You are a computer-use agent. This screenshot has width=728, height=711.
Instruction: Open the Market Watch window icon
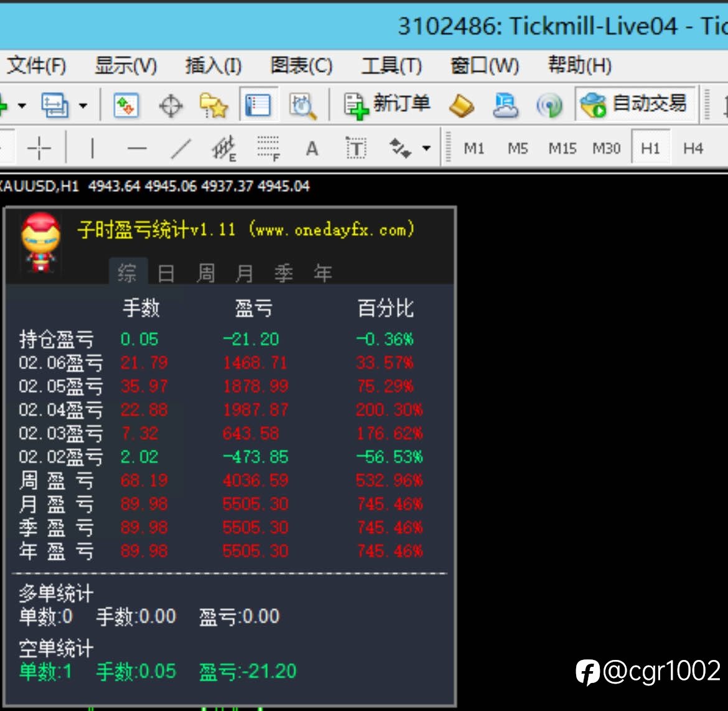point(126,105)
